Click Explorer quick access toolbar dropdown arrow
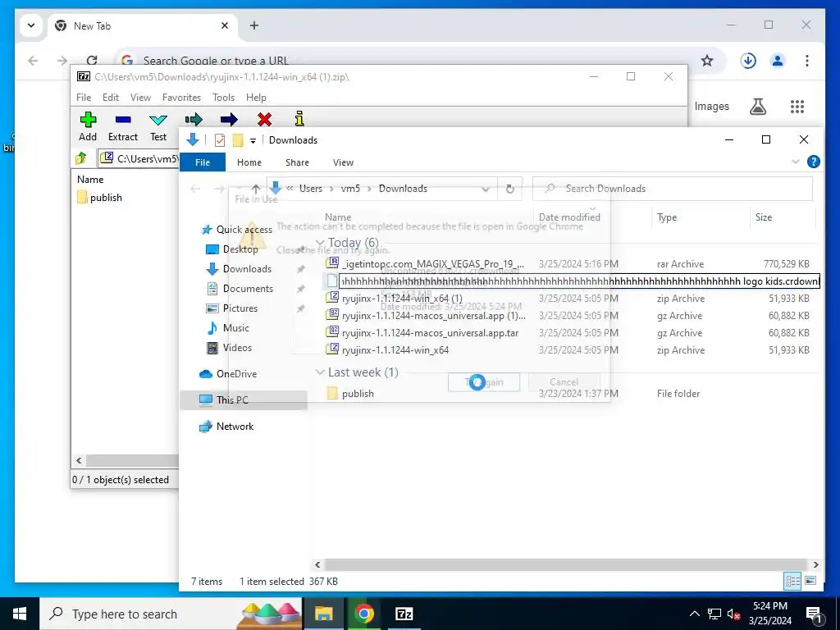 (x=253, y=141)
